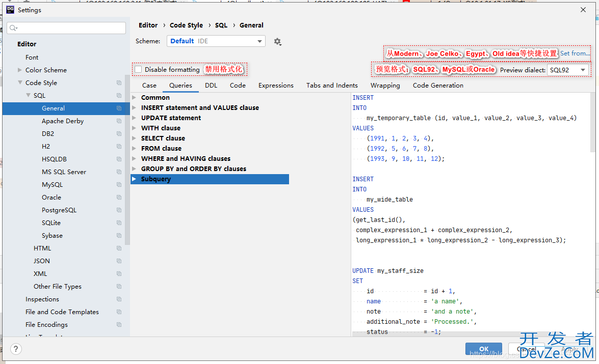Select Inspections in the settings tree
Viewport: 599px width, 364px height.
point(42,299)
